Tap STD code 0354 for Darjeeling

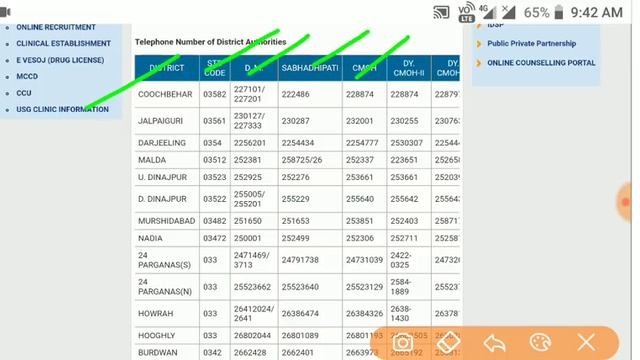point(212,143)
